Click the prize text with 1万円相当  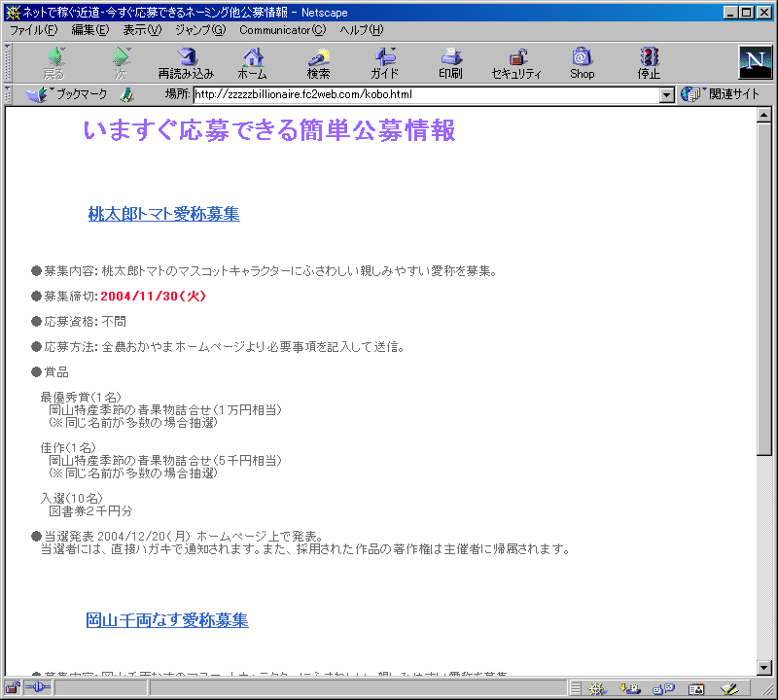tap(165, 409)
